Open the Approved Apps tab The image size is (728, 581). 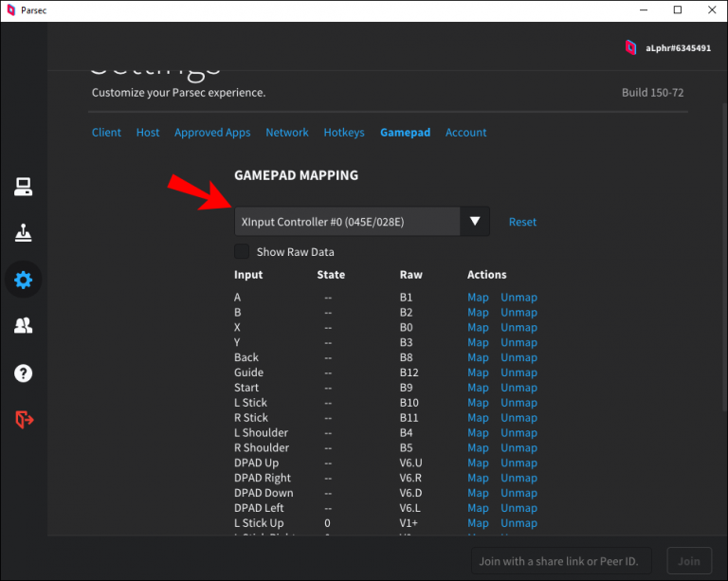[x=212, y=133]
